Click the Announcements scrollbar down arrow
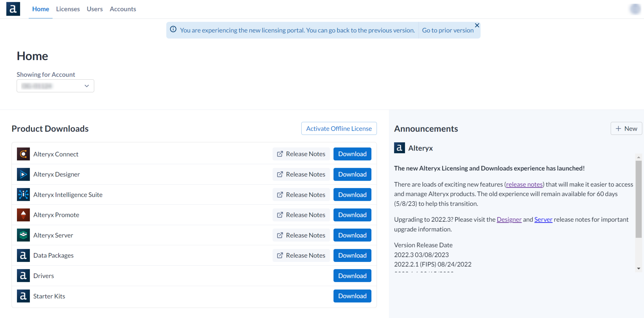The image size is (644, 318). click(x=638, y=269)
